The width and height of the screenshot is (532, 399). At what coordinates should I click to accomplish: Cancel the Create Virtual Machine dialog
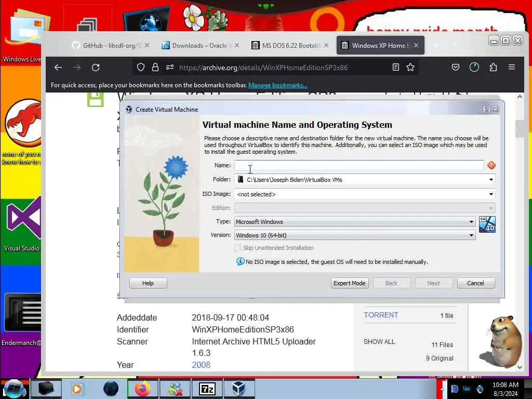[x=476, y=283]
